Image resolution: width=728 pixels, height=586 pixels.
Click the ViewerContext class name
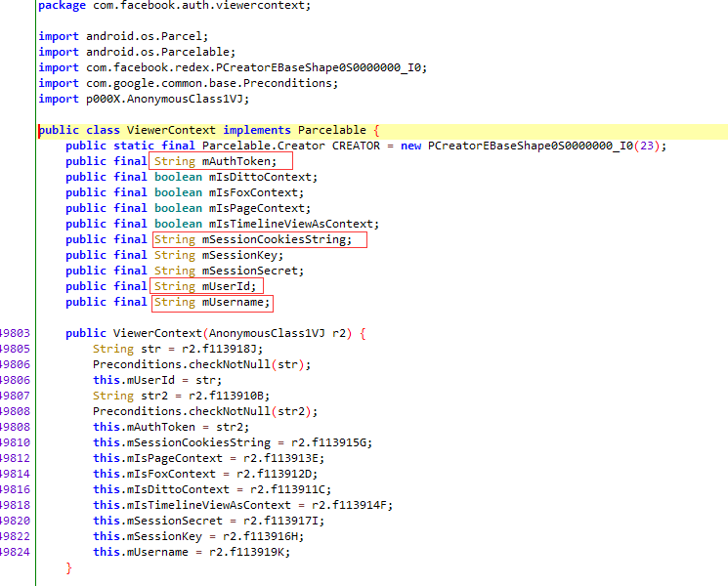(x=171, y=130)
